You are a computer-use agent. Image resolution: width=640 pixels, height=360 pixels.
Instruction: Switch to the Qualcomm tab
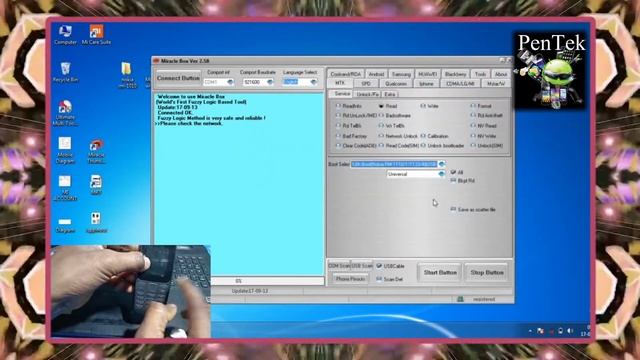[x=396, y=83]
